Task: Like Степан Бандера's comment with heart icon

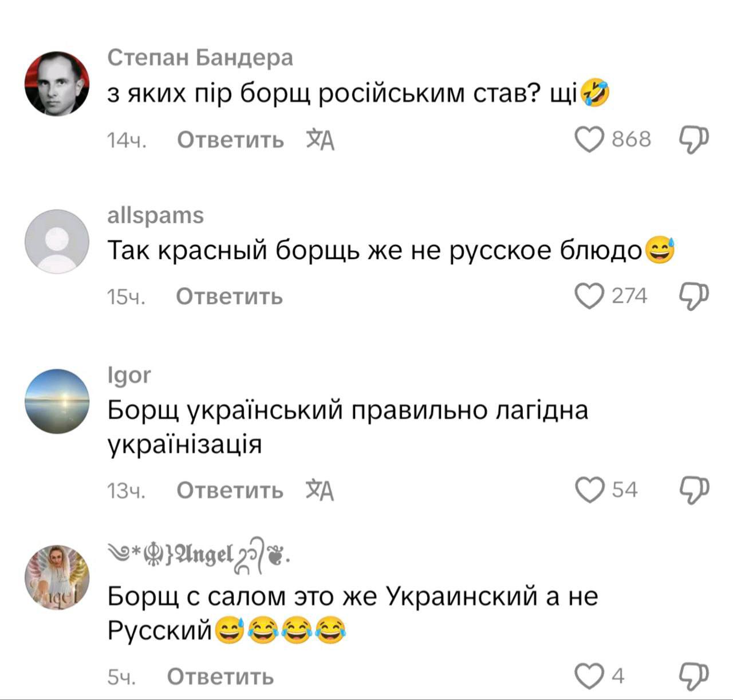Action: [589, 139]
